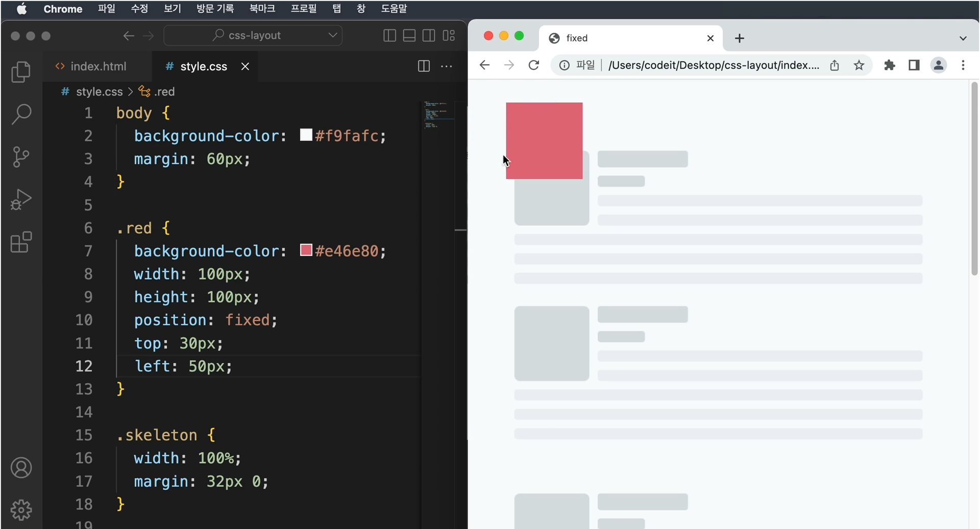Click the Chrome address bar URL

point(714,65)
